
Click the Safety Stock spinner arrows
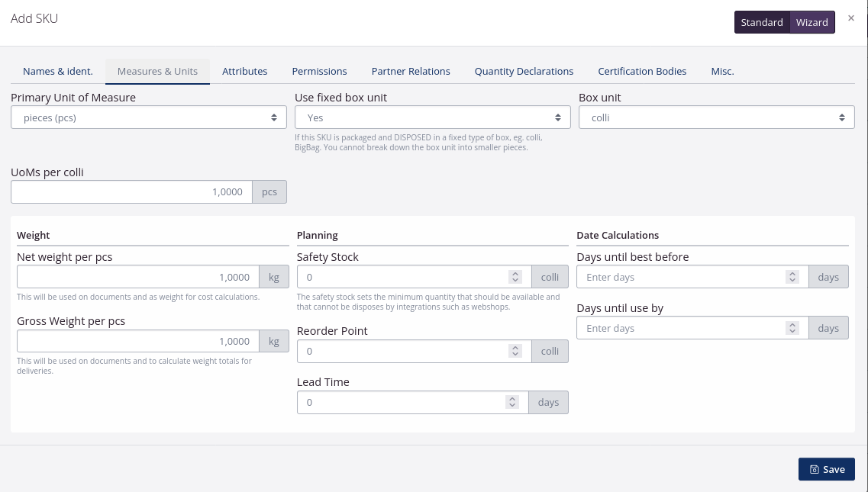[515, 277]
